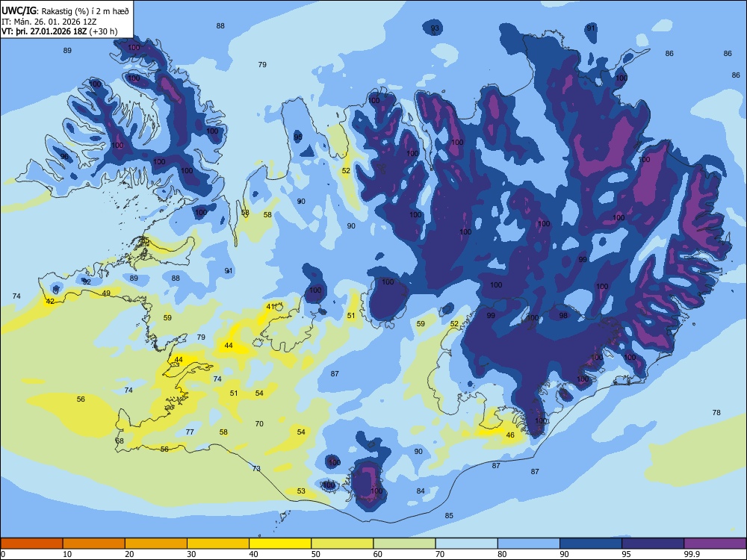Click the map value '77' on the map
Image resolution: width=747 pixels, height=560 pixels.
190,432
